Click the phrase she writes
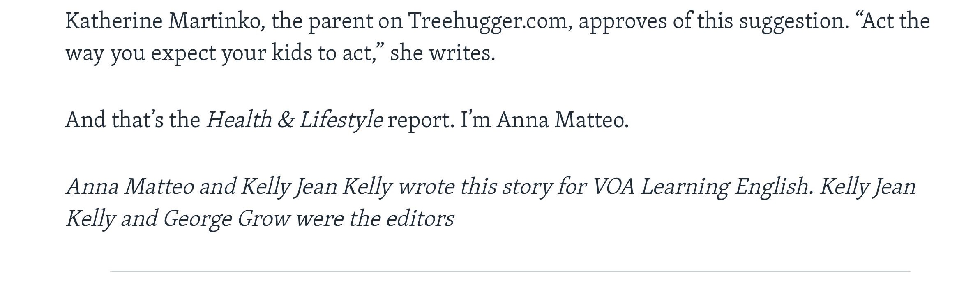The width and height of the screenshot is (980, 295). tap(442, 53)
